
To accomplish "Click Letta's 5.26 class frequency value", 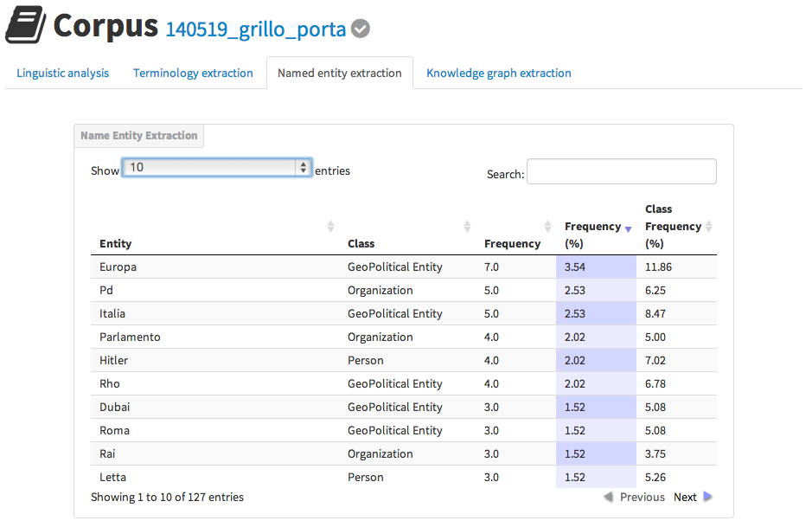I will click(x=655, y=477).
